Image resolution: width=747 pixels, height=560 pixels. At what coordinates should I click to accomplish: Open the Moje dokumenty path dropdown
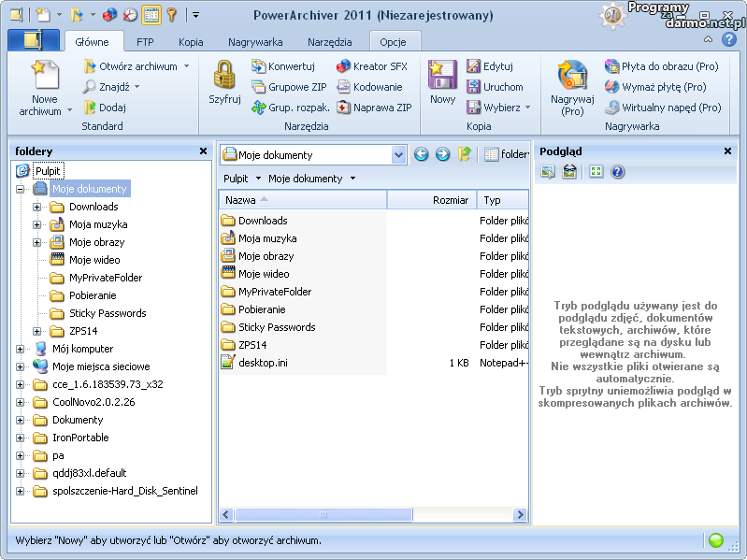coord(399,155)
